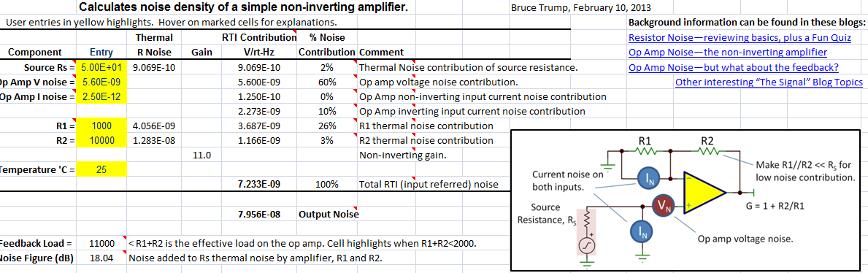Click the Noise Figure value 18.04

point(102,258)
